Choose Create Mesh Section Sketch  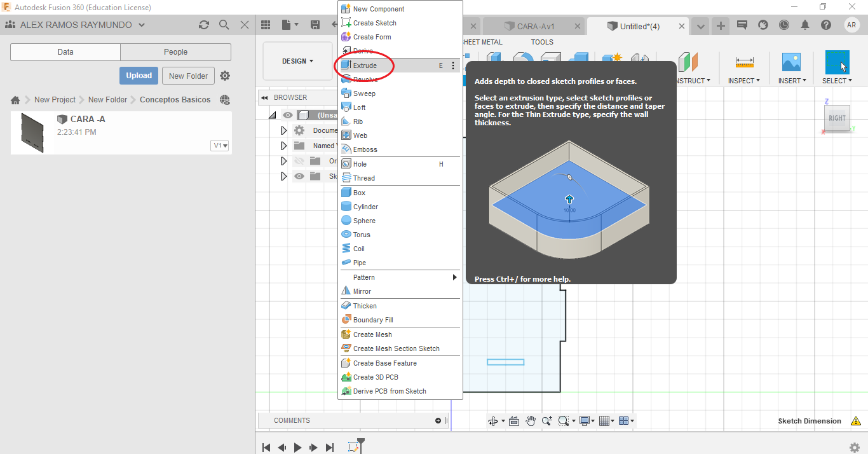click(x=400, y=348)
